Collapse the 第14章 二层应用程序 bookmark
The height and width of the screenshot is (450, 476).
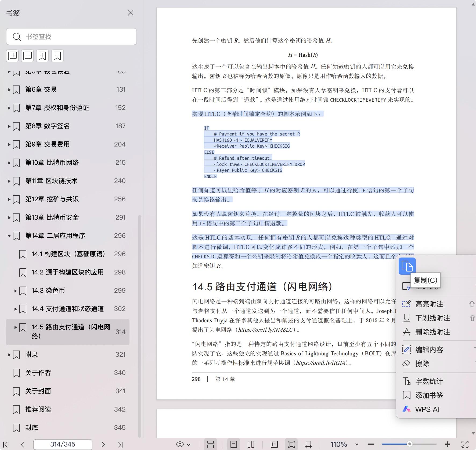[9, 236]
